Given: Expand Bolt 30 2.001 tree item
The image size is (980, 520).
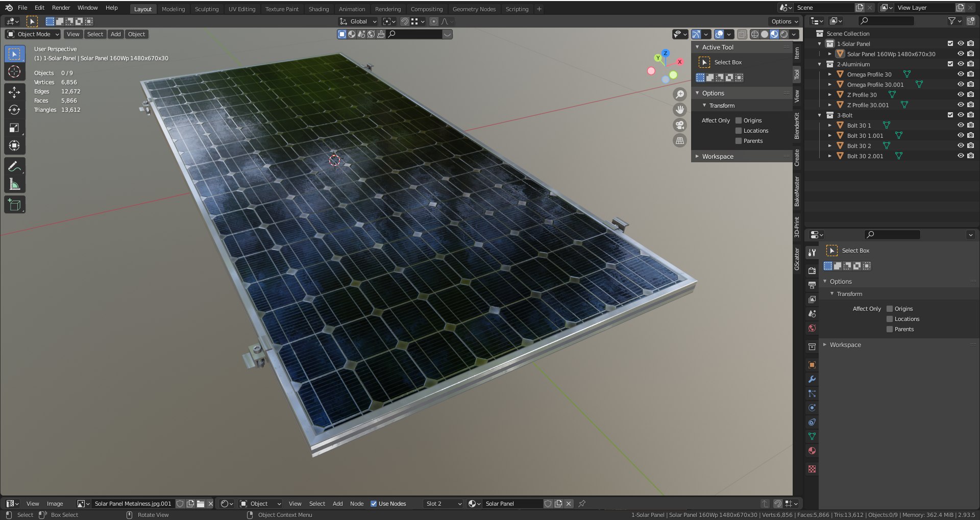Looking at the screenshot, I should [830, 156].
